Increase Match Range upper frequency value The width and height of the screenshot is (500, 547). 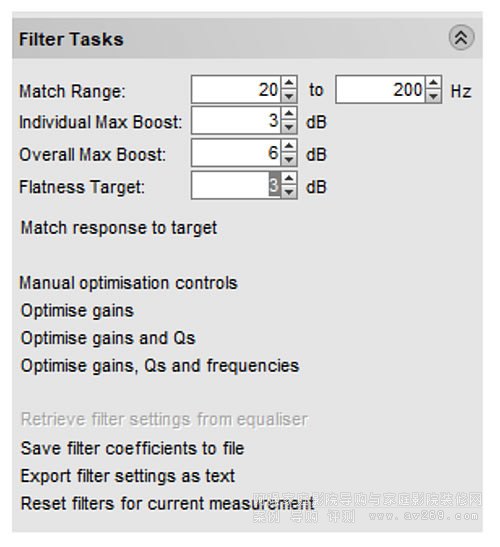click(433, 83)
